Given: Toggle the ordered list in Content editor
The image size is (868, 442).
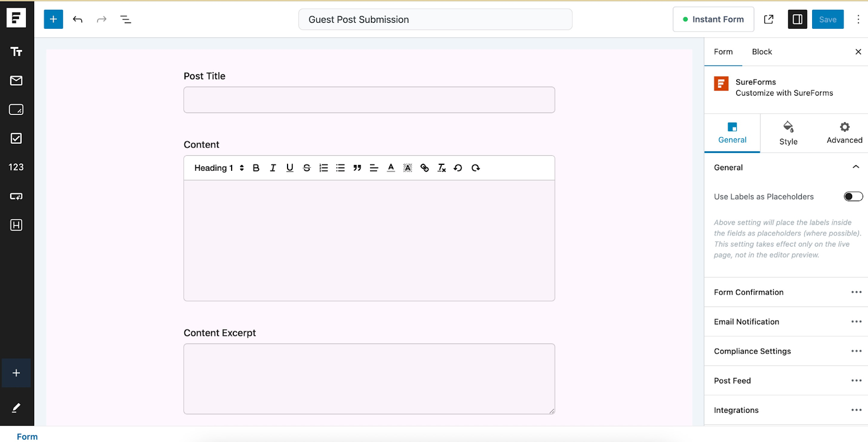Looking at the screenshot, I should [x=323, y=168].
